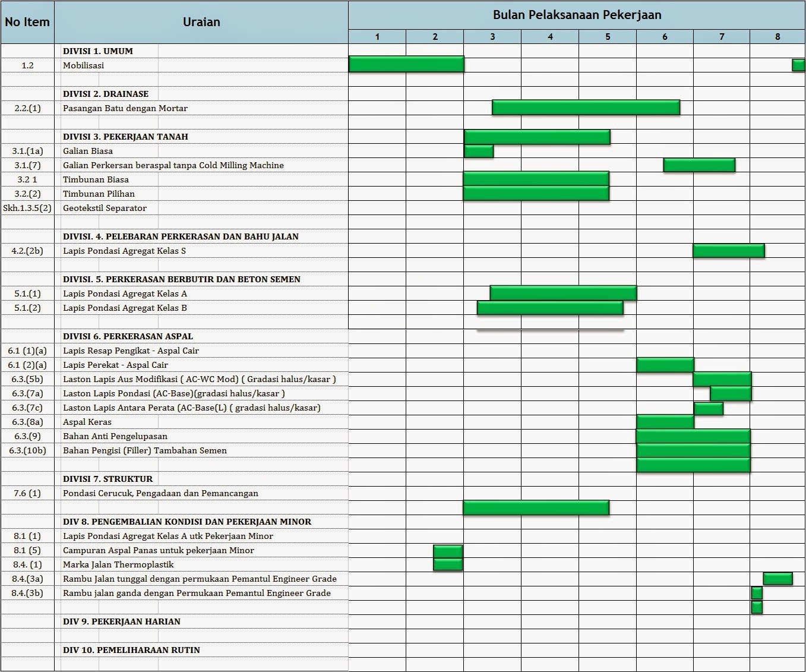The image size is (806, 672).
Task: Click the Agregat Kelas S schedule bar
Action: 729,251
